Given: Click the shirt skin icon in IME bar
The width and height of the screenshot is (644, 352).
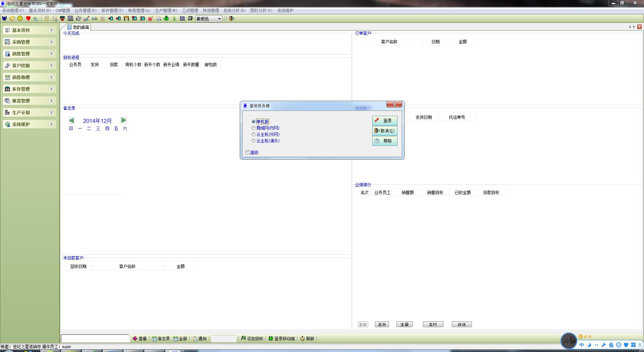Looking at the screenshot, I should pos(626,345).
